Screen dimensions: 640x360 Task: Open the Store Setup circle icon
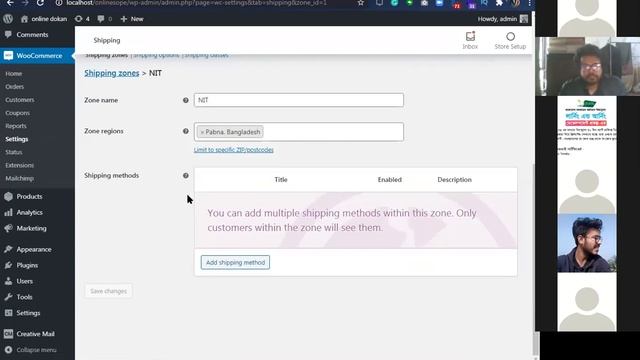[510, 37]
